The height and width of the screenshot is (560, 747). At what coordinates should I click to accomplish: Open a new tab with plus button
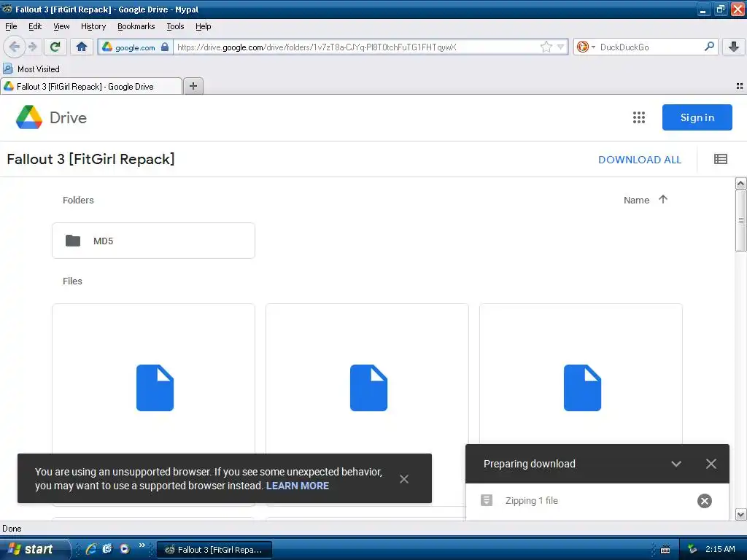click(193, 86)
